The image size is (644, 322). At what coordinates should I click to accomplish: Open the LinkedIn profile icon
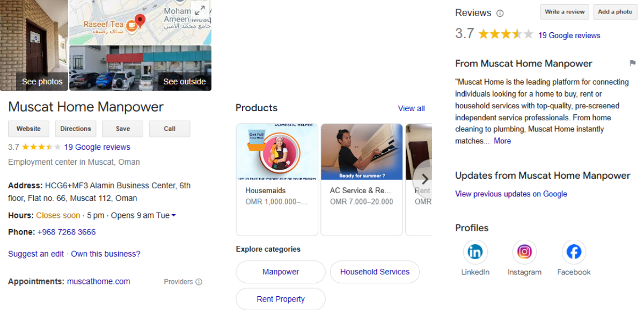(x=475, y=252)
